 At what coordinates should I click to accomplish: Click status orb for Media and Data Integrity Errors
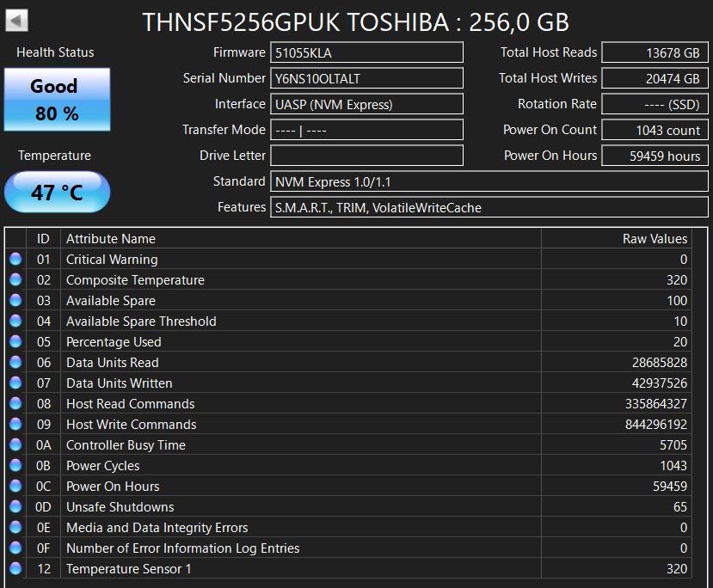point(15,527)
